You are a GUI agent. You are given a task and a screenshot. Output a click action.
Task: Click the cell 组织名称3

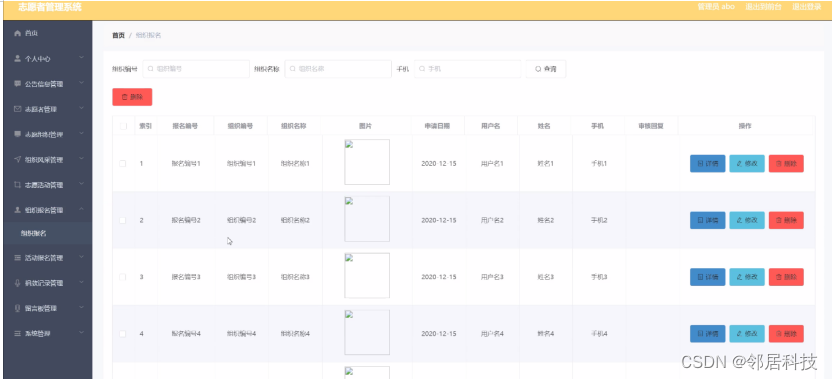tap(295, 277)
